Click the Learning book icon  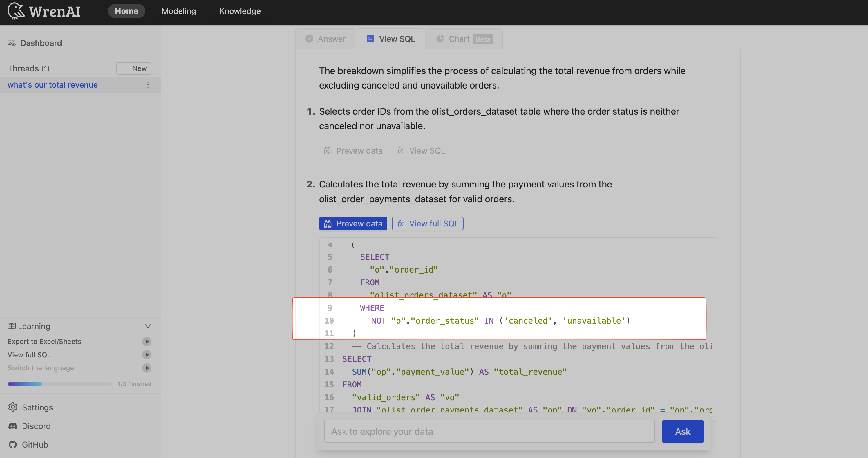[x=11, y=326]
